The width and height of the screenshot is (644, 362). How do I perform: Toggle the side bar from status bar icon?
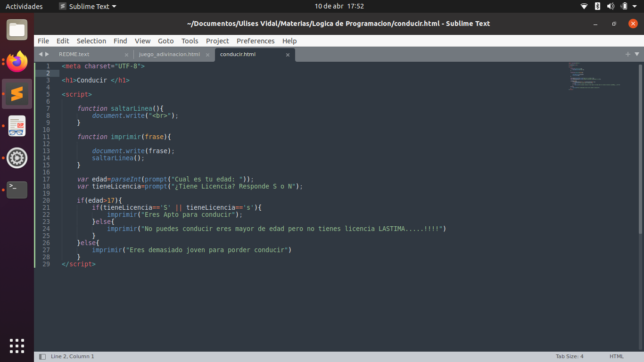[x=42, y=357]
